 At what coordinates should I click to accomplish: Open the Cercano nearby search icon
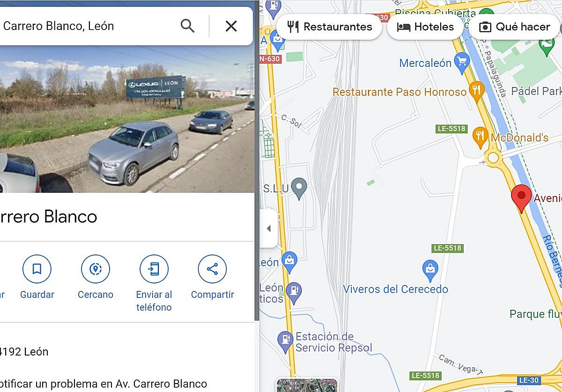(96, 269)
